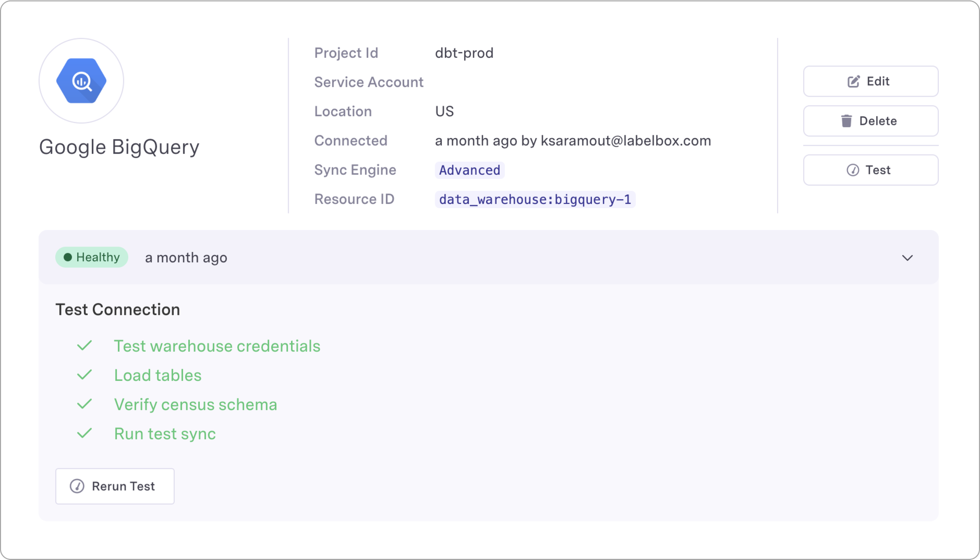Click the Google BigQuery title text
The image size is (980, 560).
[119, 147]
